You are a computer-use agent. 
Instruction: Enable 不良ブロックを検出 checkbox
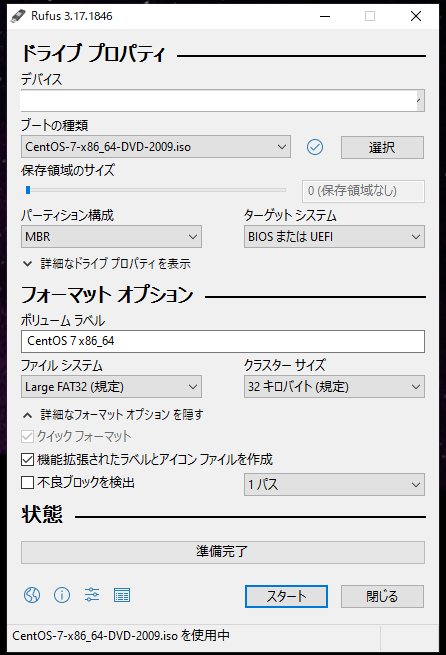27,482
